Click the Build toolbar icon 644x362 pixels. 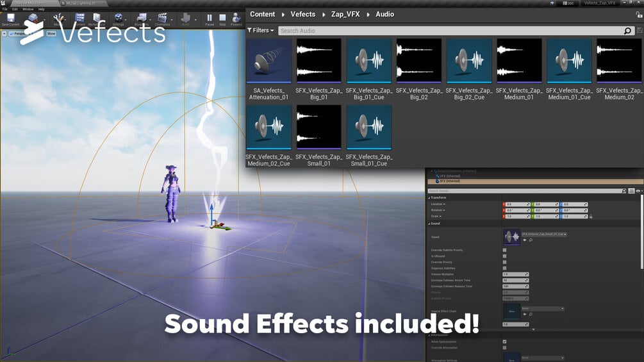pyautogui.click(x=186, y=19)
